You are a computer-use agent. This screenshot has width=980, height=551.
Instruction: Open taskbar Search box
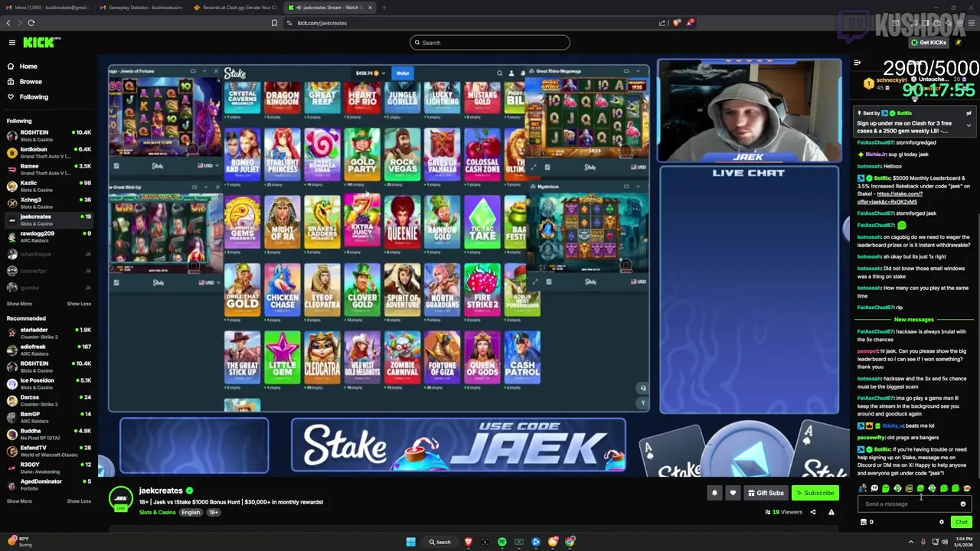click(x=439, y=542)
